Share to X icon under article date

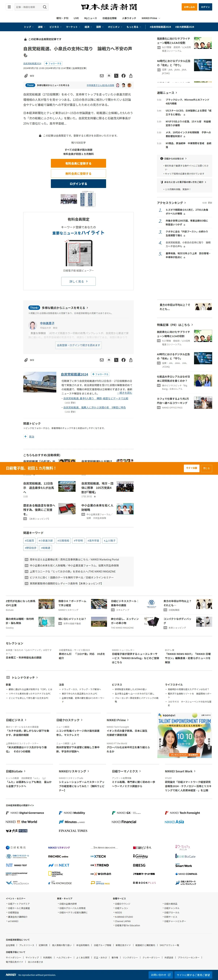(x=116, y=76)
